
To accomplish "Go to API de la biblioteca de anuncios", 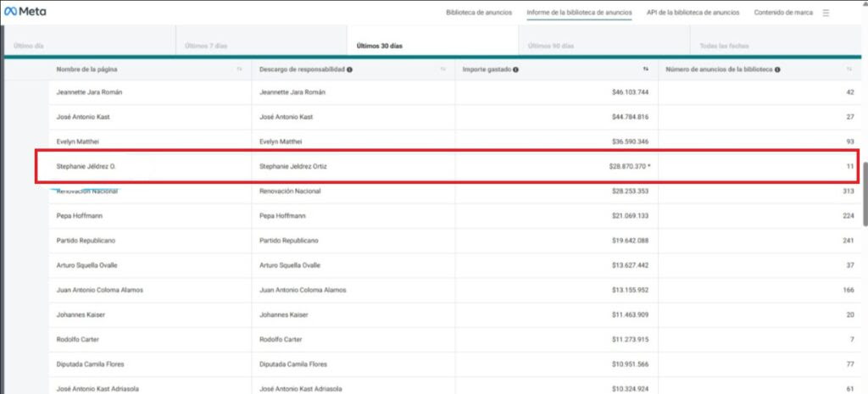I will 693,13.
